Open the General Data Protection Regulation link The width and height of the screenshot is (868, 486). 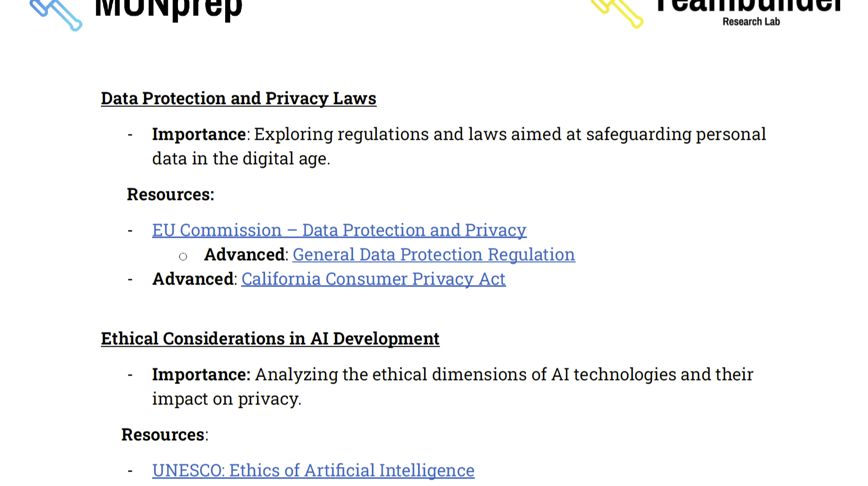(434, 255)
